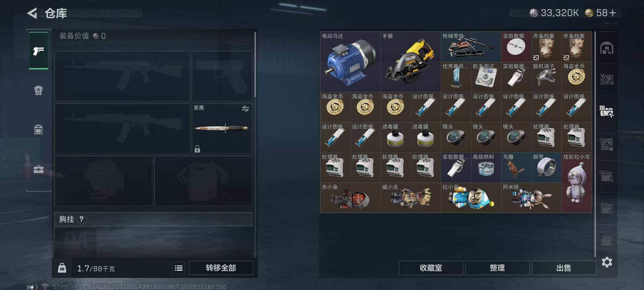The image size is (644, 290).
Task: Click the 出售 sell button
Action: (x=563, y=268)
